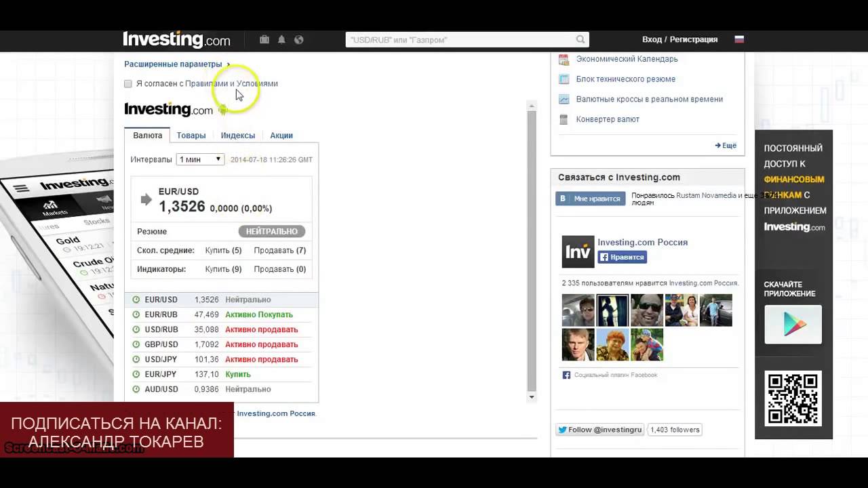Click the Google Play store icon

(x=793, y=325)
